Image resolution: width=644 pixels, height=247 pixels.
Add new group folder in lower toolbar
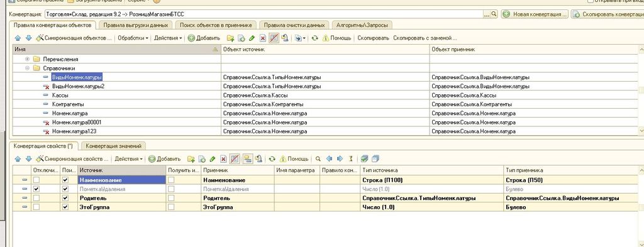191,159
